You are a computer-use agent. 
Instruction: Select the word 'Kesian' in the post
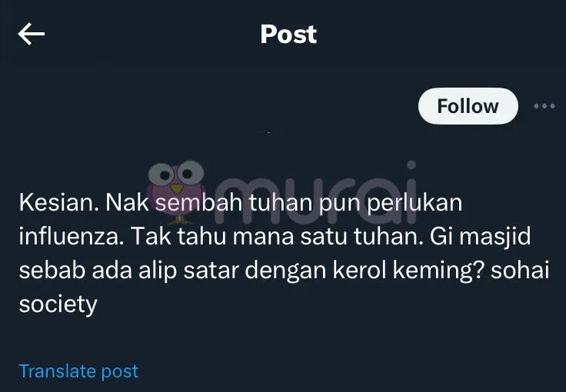pyautogui.click(x=55, y=202)
